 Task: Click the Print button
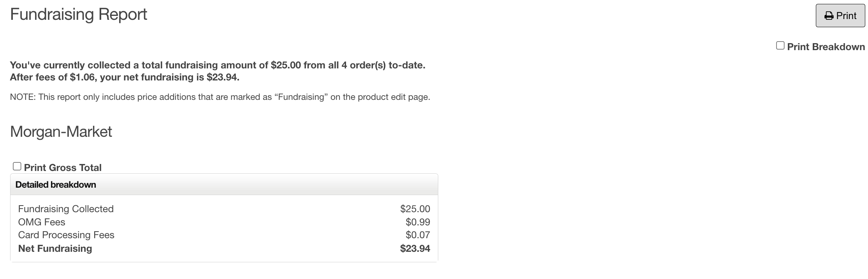[x=840, y=16]
